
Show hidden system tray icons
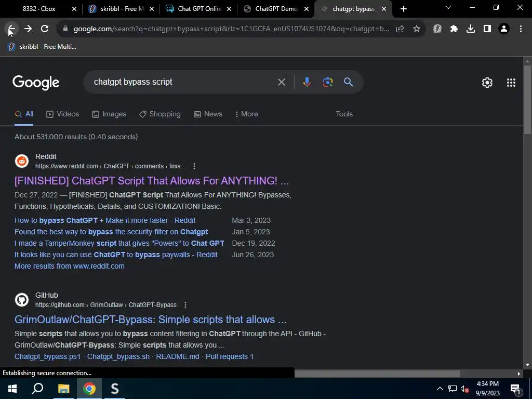click(440, 389)
